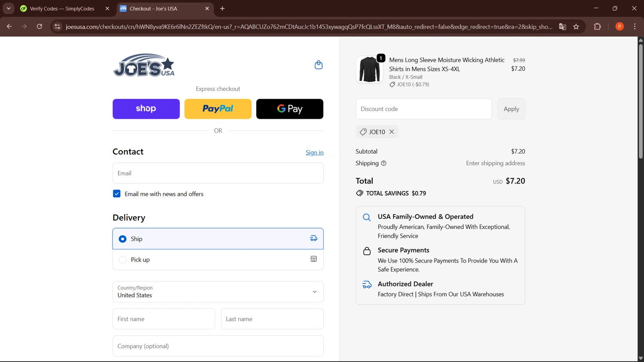Click the First name field
The width and height of the screenshot is (644, 362).
tap(164, 319)
